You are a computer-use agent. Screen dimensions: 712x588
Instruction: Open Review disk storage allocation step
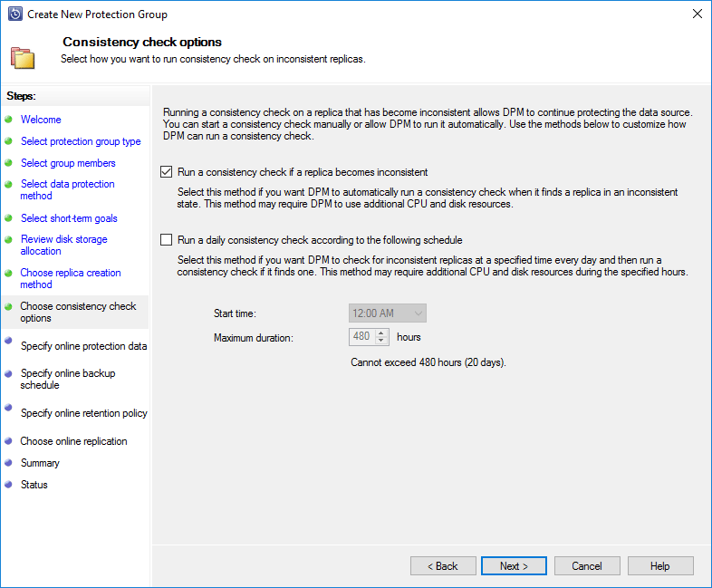click(x=63, y=246)
